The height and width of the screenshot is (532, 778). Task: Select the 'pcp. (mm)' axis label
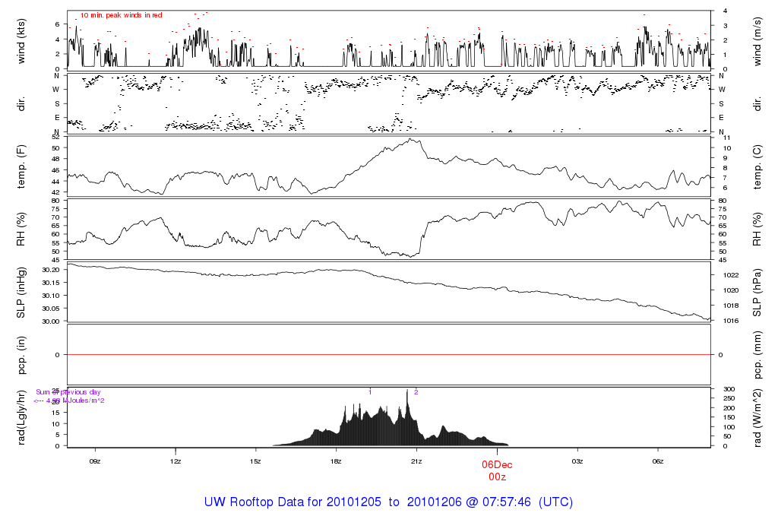click(757, 355)
